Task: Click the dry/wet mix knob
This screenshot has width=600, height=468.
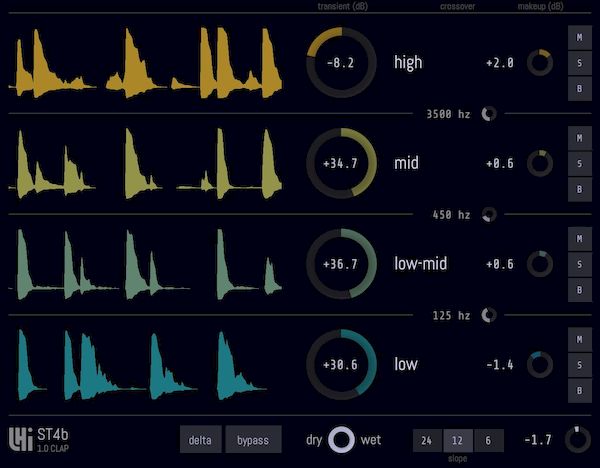Action: (341, 439)
